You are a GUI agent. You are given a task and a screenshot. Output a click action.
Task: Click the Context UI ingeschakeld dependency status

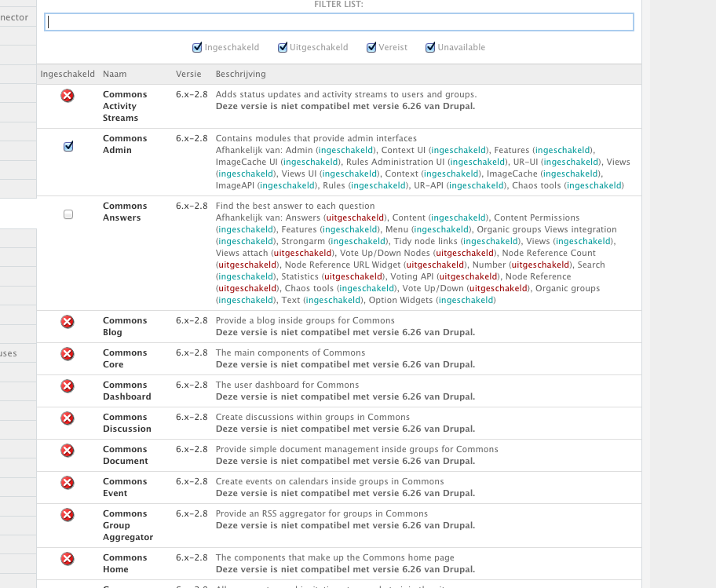[459, 150]
